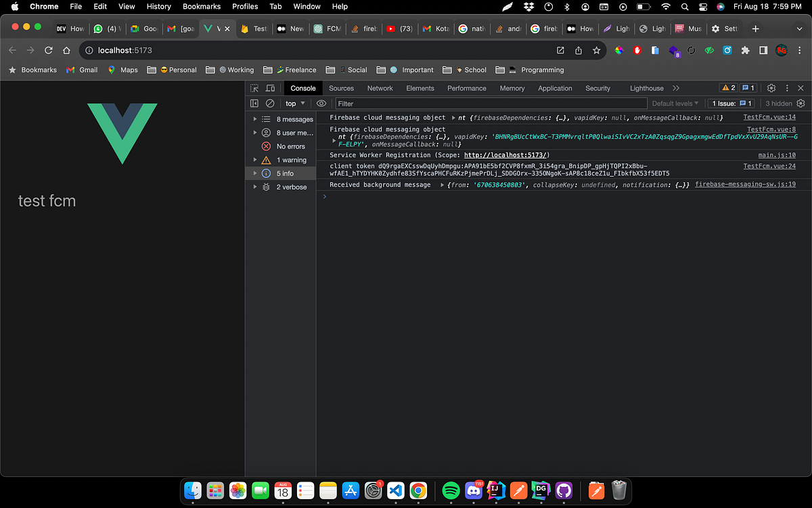Open DevTools settings gear
Image resolution: width=812 pixels, height=508 pixels.
tap(771, 88)
